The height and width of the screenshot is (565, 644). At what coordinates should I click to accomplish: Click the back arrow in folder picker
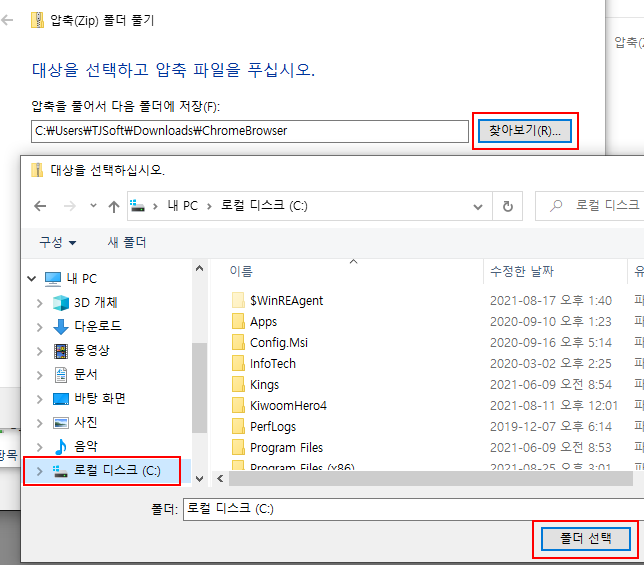pyautogui.click(x=40, y=206)
